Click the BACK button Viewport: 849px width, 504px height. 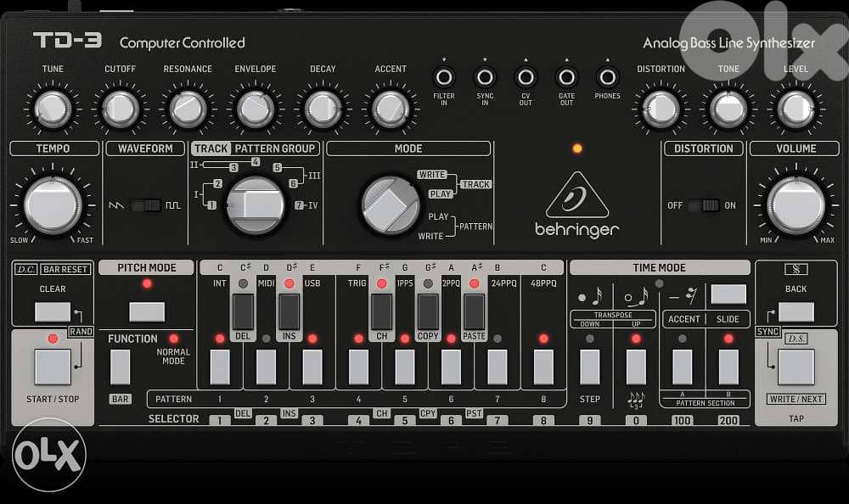coord(796,312)
